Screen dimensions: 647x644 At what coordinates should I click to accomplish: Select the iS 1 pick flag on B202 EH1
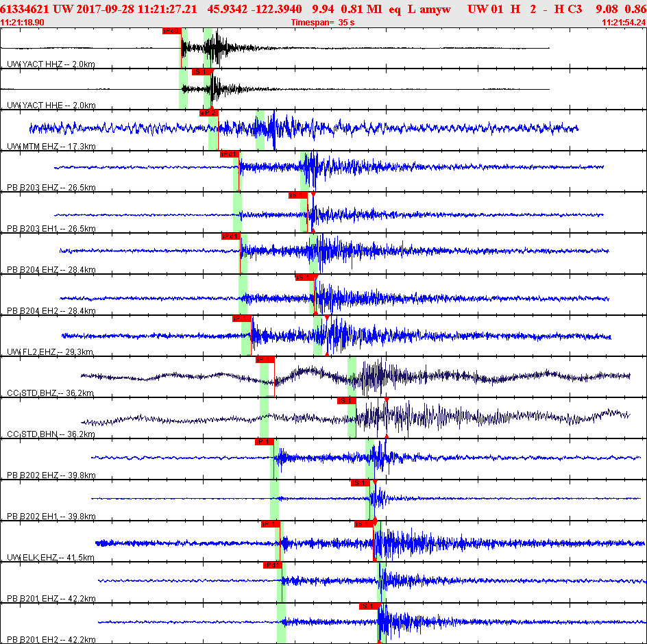tap(361, 483)
